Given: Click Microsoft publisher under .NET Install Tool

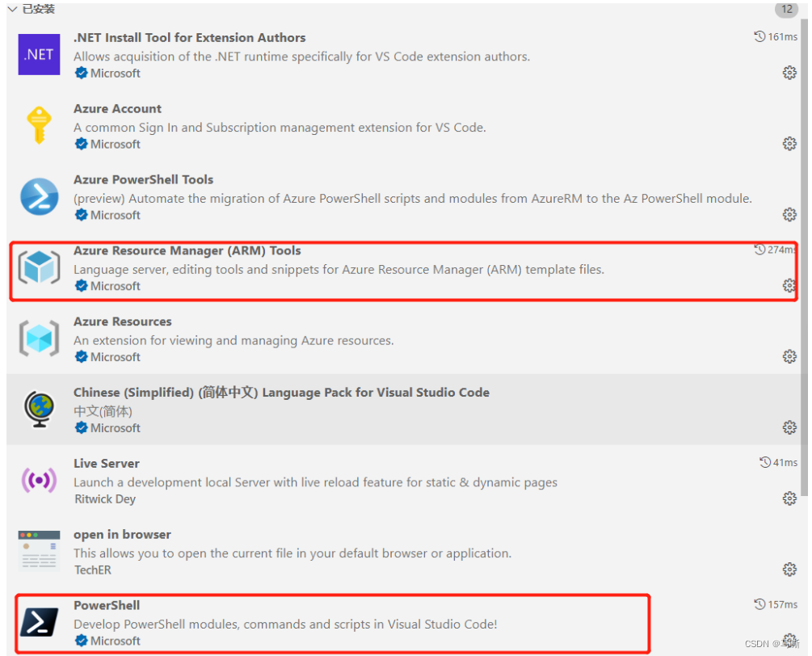Looking at the screenshot, I should pos(115,73).
